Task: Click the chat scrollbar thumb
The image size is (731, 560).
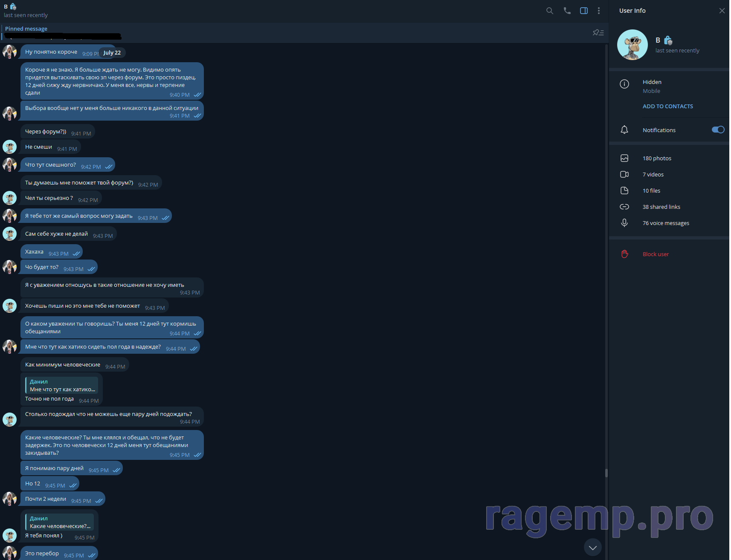Action: (606, 473)
